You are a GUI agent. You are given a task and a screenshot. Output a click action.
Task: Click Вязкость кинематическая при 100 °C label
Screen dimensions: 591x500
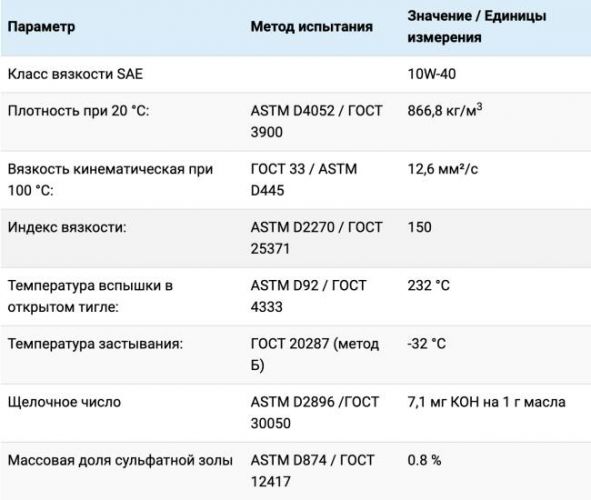tap(110, 180)
